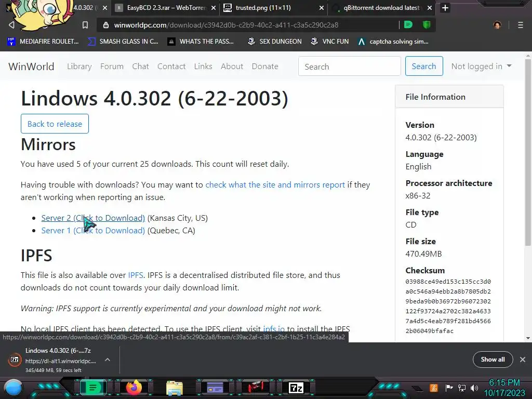This screenshot has height=399, width=532.
Task: Close the EasyBCD 2.3.rar tab
Action: tap(214, 8)
